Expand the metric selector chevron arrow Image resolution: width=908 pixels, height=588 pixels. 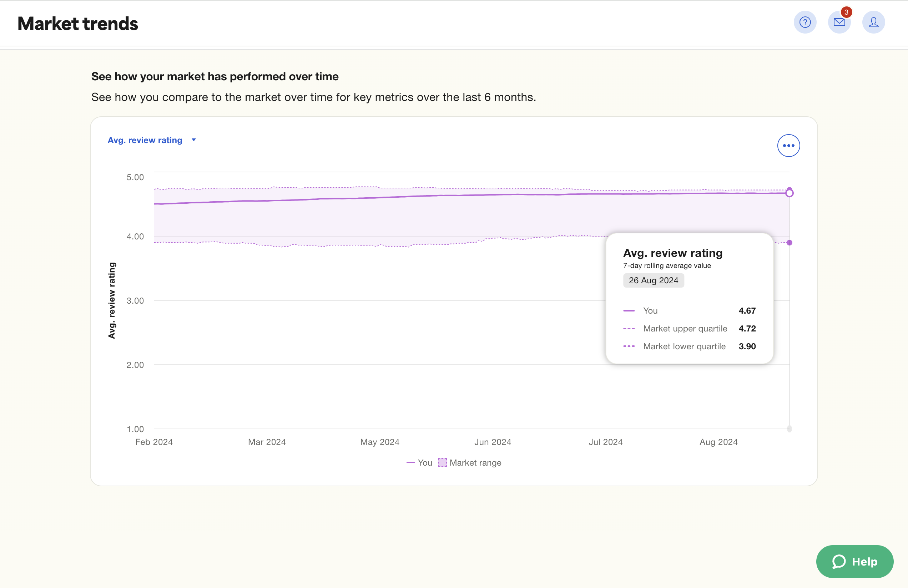click(193, 140)
